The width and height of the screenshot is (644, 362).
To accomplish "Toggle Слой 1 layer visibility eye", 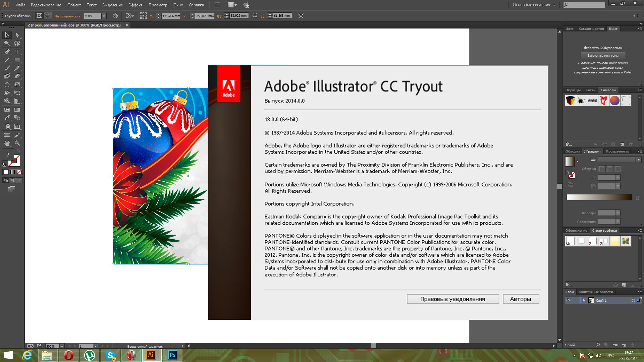I will click(x=568, y=300).
